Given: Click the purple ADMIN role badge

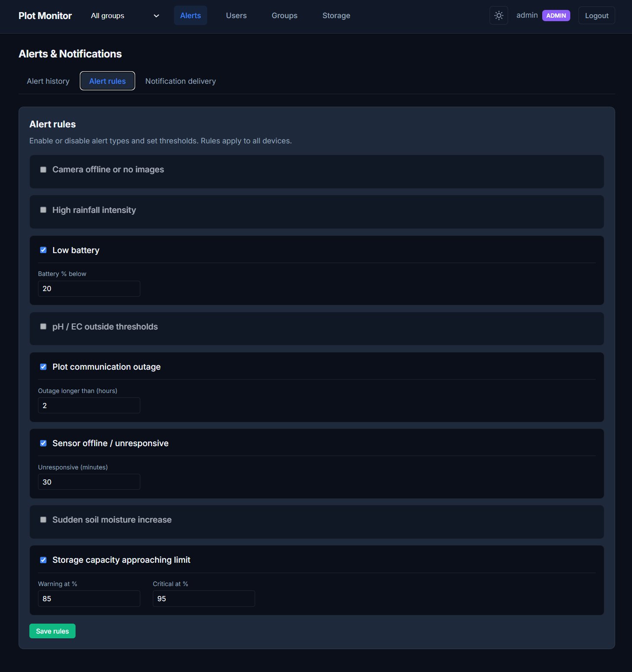Looking at the screenshot, I should [x=556, y=15].
